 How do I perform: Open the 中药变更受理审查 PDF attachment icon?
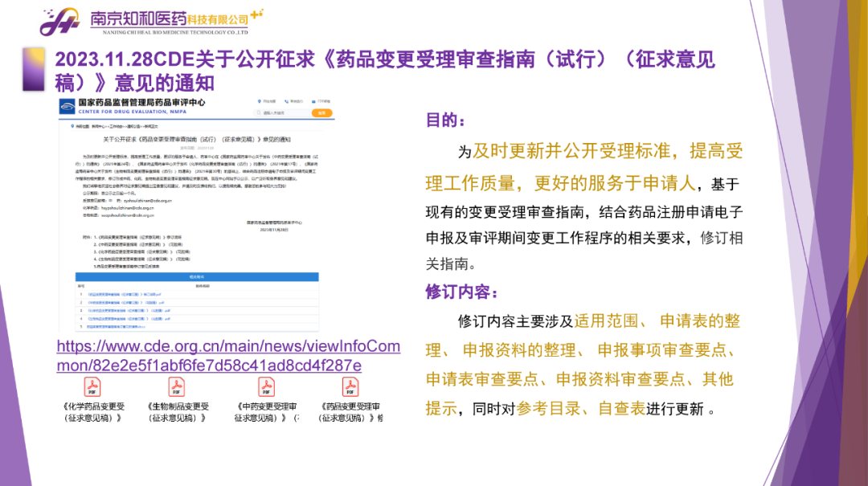(264, 386)
